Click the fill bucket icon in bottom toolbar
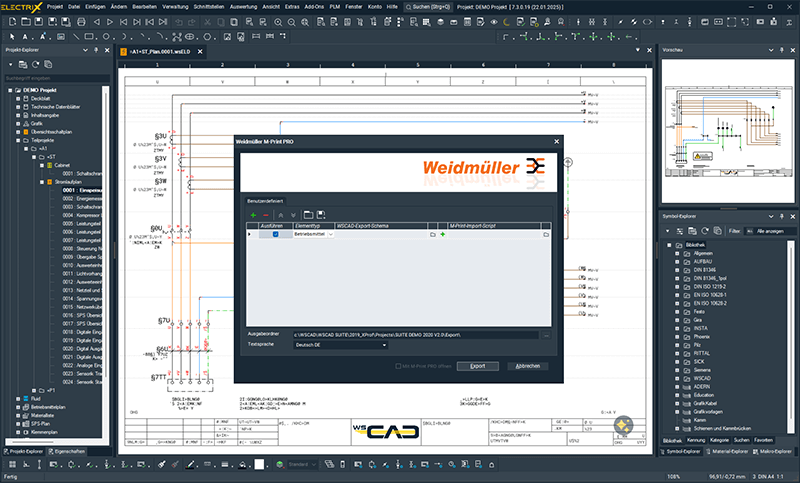The height and width of the screenshot is (483, 800). pyautogui.click(x=243, y=465)
